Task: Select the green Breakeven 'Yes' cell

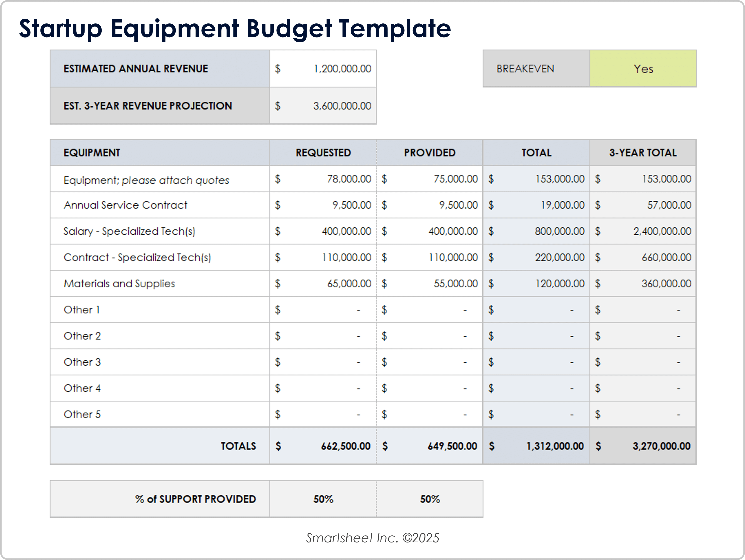Action: point(642,69)
